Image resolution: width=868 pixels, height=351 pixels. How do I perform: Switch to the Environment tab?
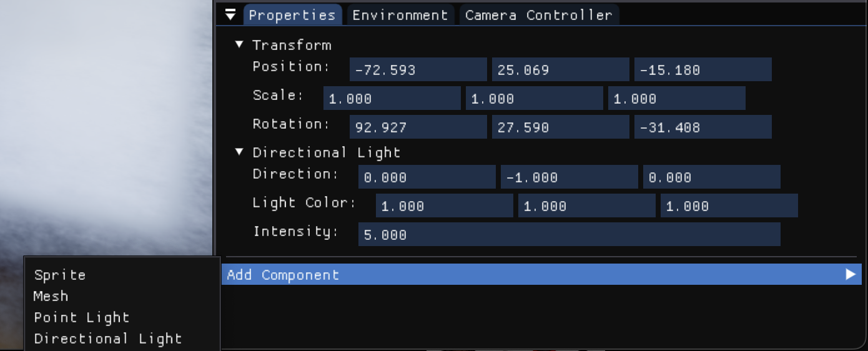[x=400, y=15]
